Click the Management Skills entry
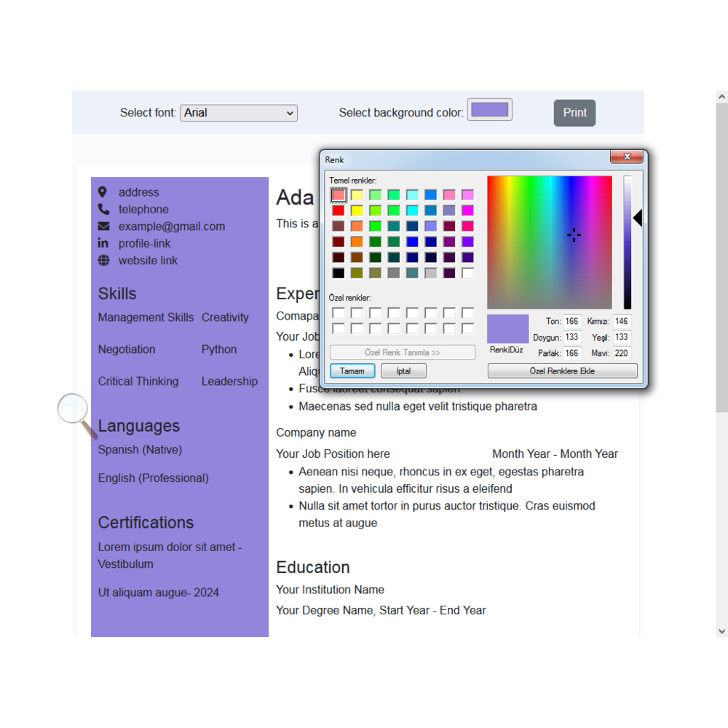This screenshot has height=728, width=728. pyautogui.click(x=146, y=317)
